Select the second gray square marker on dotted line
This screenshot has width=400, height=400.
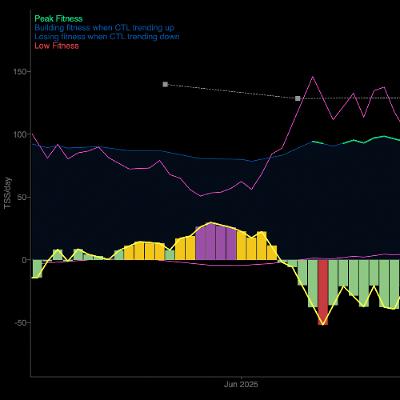tap(298, 98)
